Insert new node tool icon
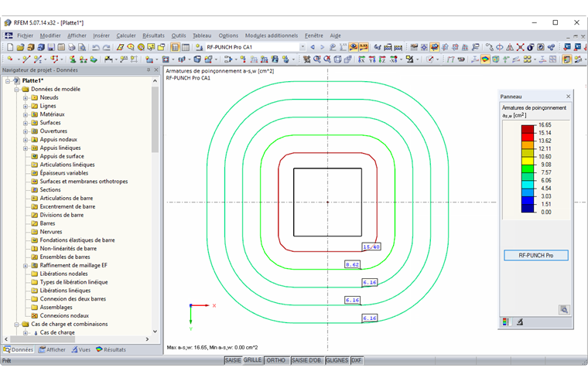The width and height of the screenshot is (588, 381). coord(10,60)
